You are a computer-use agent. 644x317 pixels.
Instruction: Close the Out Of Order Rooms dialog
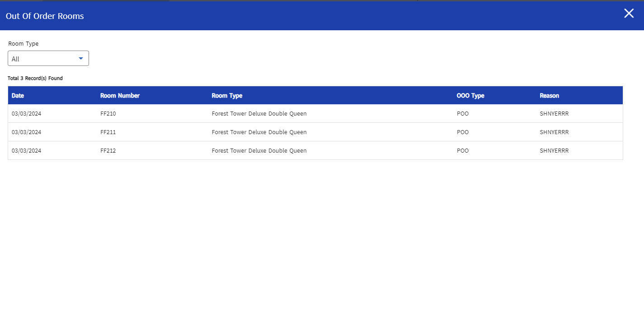[x=629, y=14]
